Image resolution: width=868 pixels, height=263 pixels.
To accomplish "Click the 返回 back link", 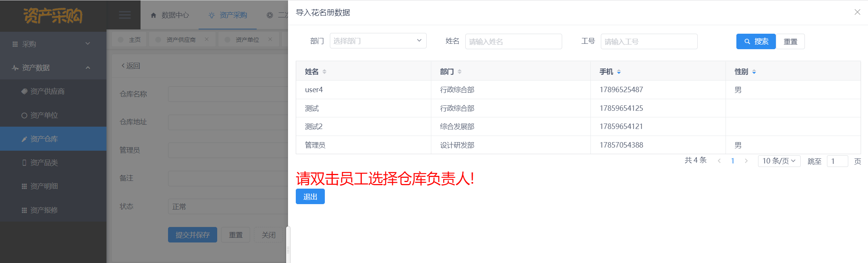I will pos(130,66).
